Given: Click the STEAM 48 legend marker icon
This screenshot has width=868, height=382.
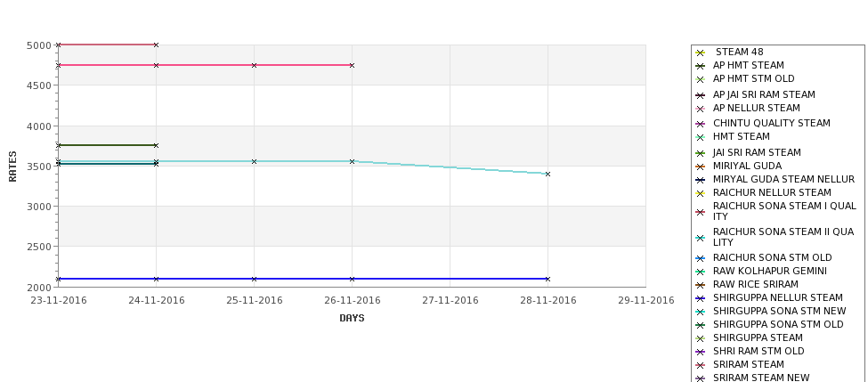Looking at the screenshot, I should [700, 53].
